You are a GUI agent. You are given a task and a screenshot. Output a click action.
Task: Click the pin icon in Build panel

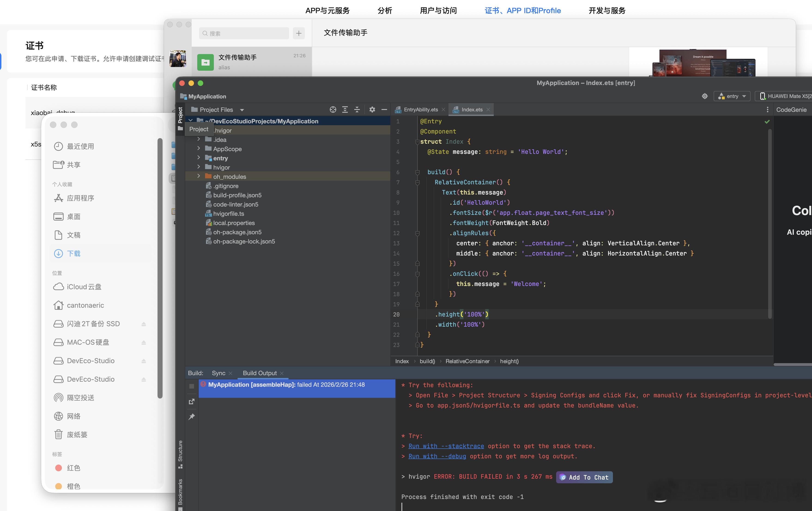click(191, 417)
